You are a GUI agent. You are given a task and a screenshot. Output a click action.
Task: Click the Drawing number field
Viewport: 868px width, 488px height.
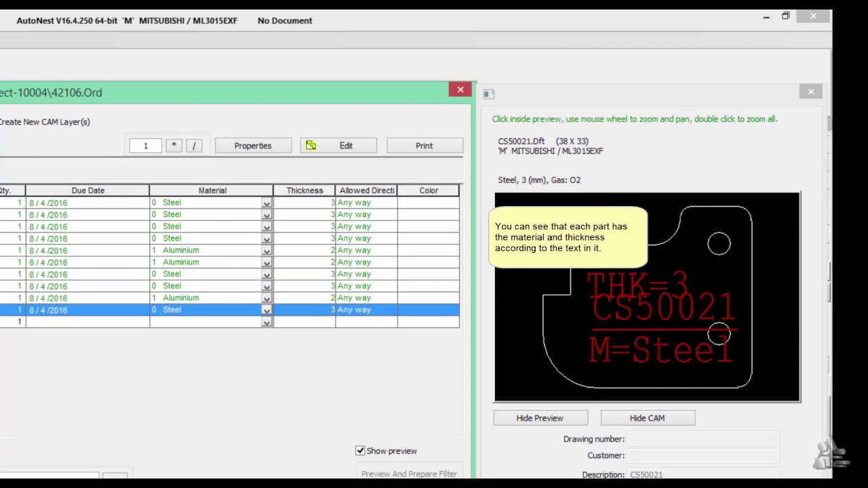[x=703, y=439]
